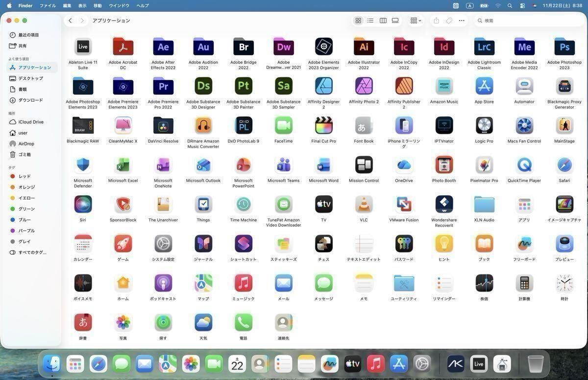The image size is (588, 380).
Task: Open Adobe Illustrator 2022
Action: click(x=364, y=47)
